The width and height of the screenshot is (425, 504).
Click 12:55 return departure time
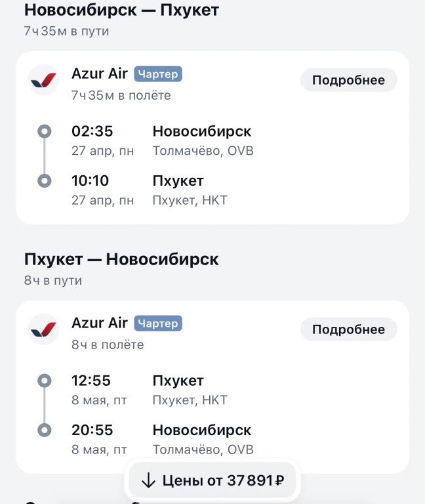(91, 381)
